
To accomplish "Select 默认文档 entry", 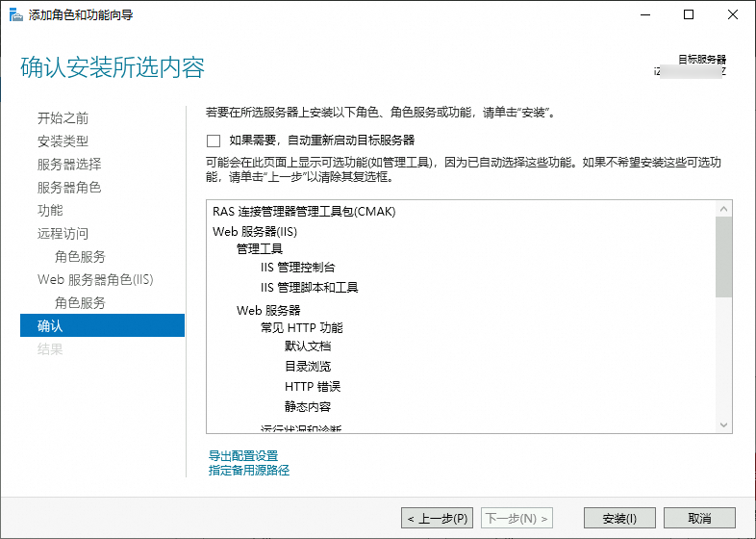I will point(308,346).
